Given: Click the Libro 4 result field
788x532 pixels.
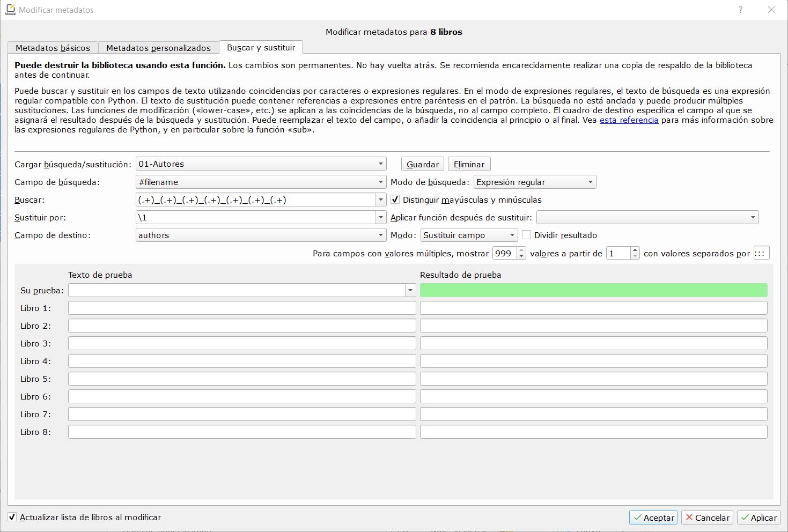Looking at the screenshot, I should [x=594, y=361].
